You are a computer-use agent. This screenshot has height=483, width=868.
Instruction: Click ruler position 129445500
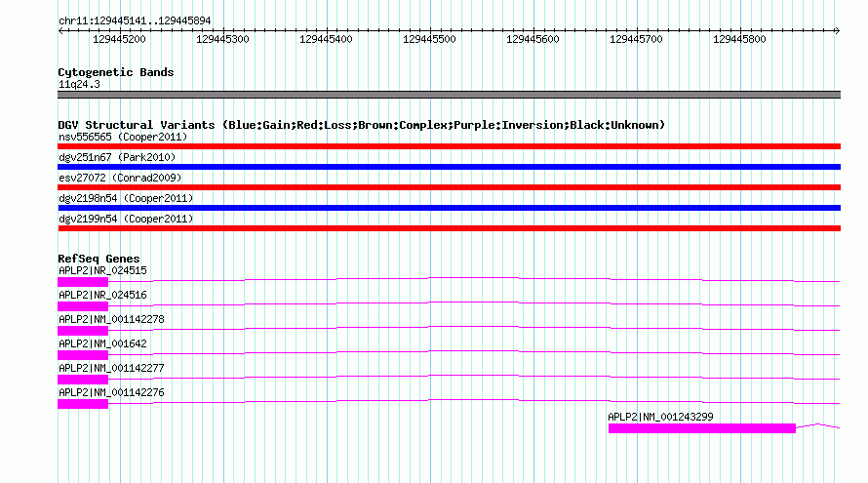pyautogui.click(x=429, y=39)
